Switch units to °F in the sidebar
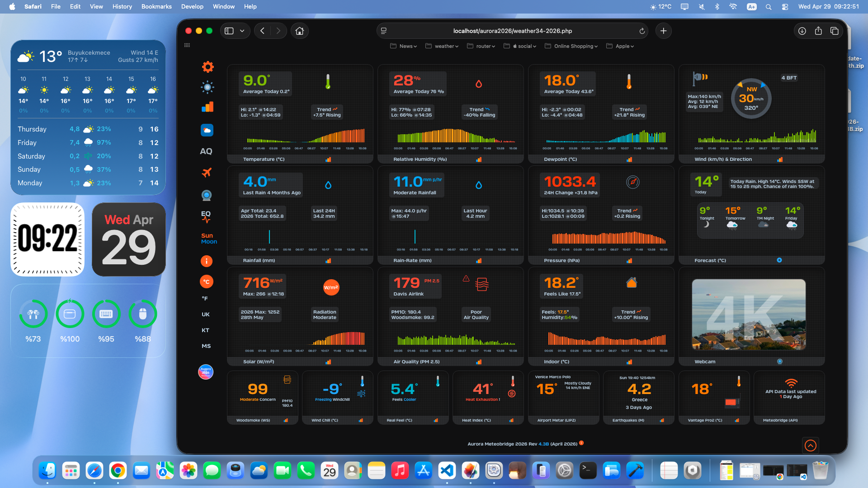The width and height of the screenshot is (868, 488). (205, 299)
